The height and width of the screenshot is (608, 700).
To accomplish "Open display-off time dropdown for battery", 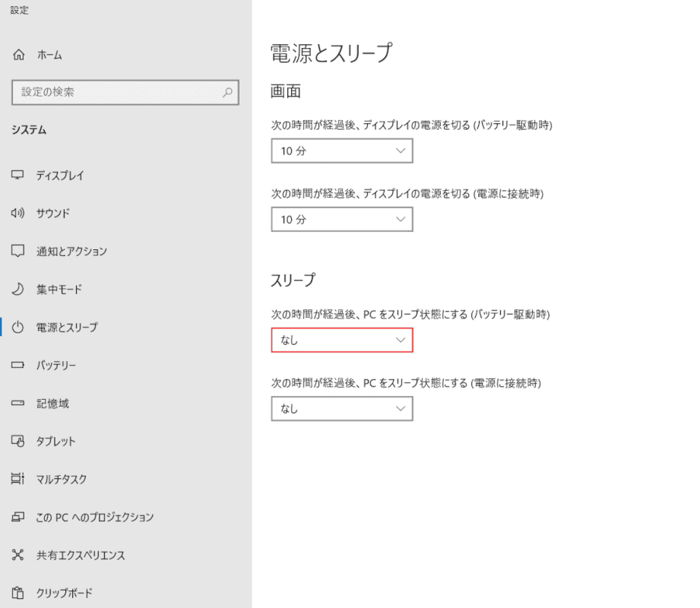I will [342, 151].
